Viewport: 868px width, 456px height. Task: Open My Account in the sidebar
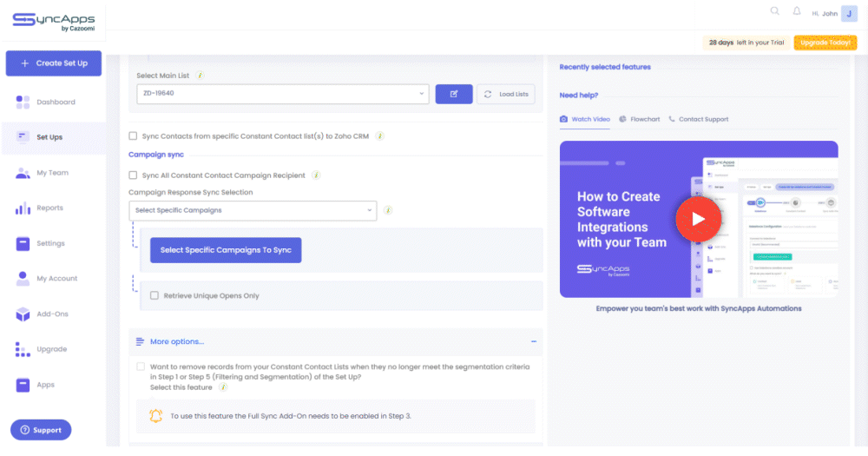click(x=57, y=279)
